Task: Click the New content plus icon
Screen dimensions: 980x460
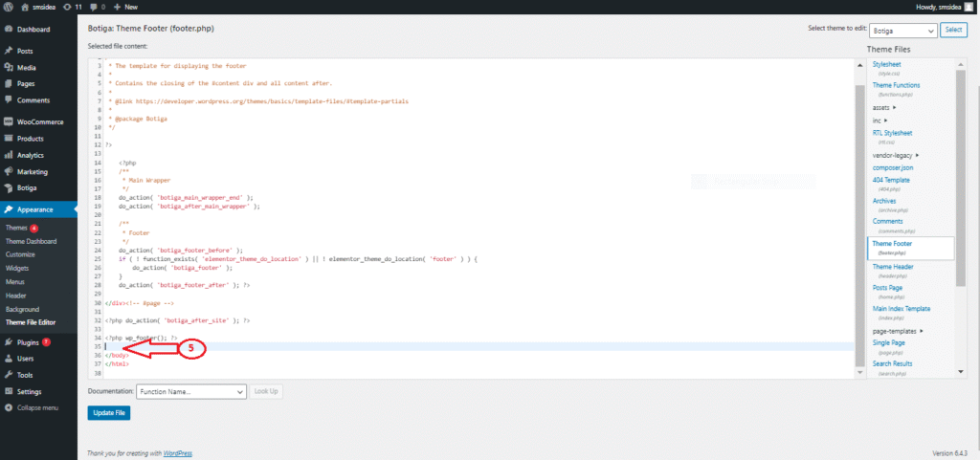Action: click(x=118, y=7)
